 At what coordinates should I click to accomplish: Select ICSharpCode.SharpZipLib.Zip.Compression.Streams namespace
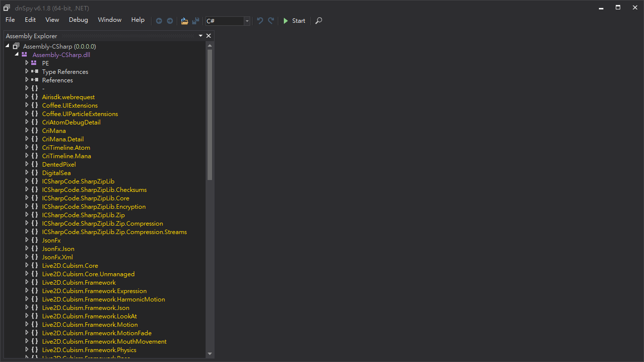[x=114, y=232]
